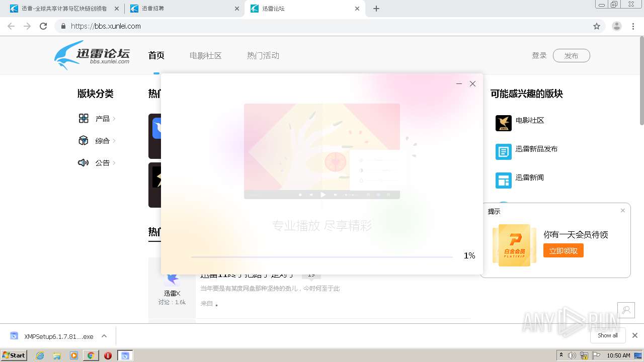Click the 讨论 : 1.6k count text
Viewport: 644px width, 362px height.
click(172, 302)
